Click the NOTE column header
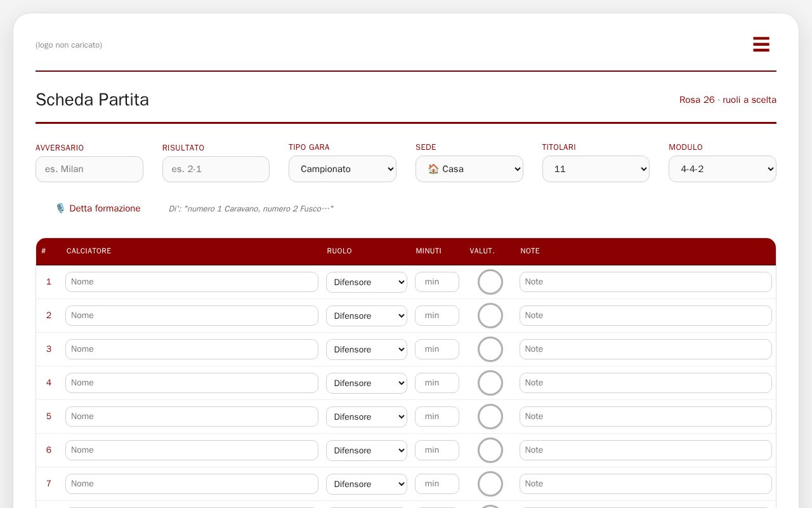 pos(530,251)
